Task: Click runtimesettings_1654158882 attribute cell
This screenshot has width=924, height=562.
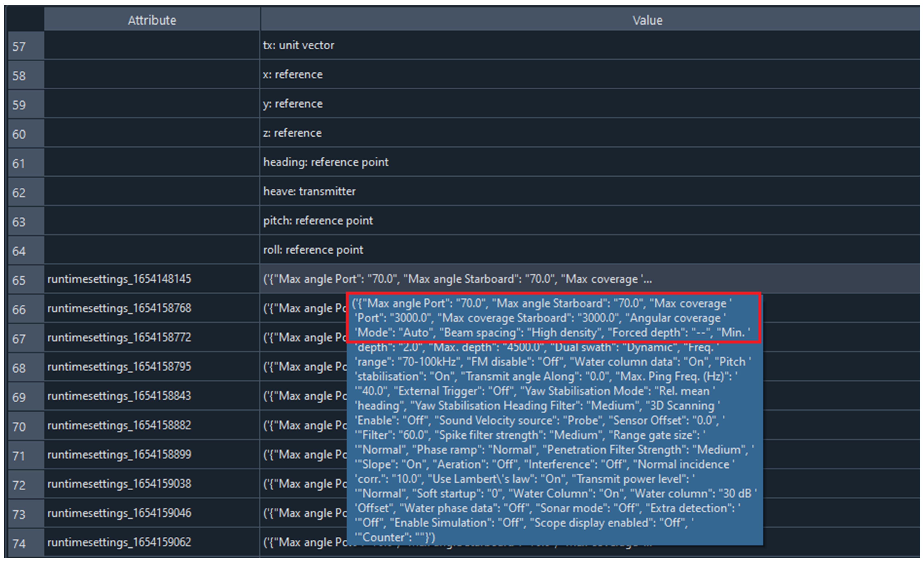Action: (119, 425)
